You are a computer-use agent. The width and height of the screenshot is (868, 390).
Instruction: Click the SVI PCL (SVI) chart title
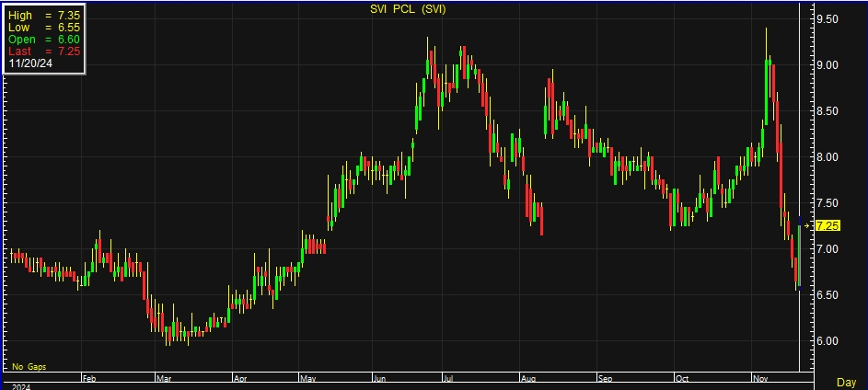click(x=409, y=9)
